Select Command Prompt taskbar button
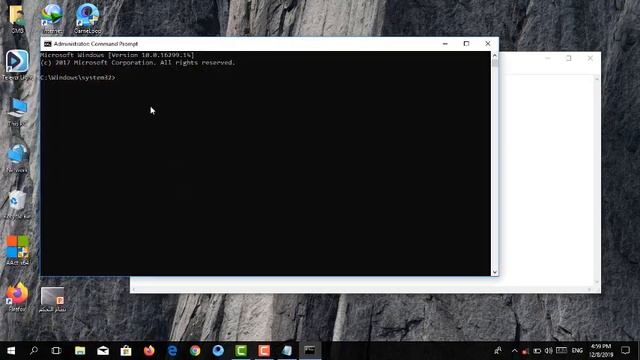The height and width of the screenshot is (360, 640). pyautogui.click(x=310, y=350)
